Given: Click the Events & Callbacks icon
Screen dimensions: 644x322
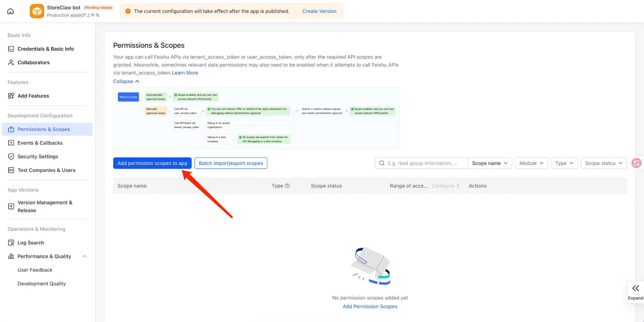Looking at the screenshot, I should (11, 143).
